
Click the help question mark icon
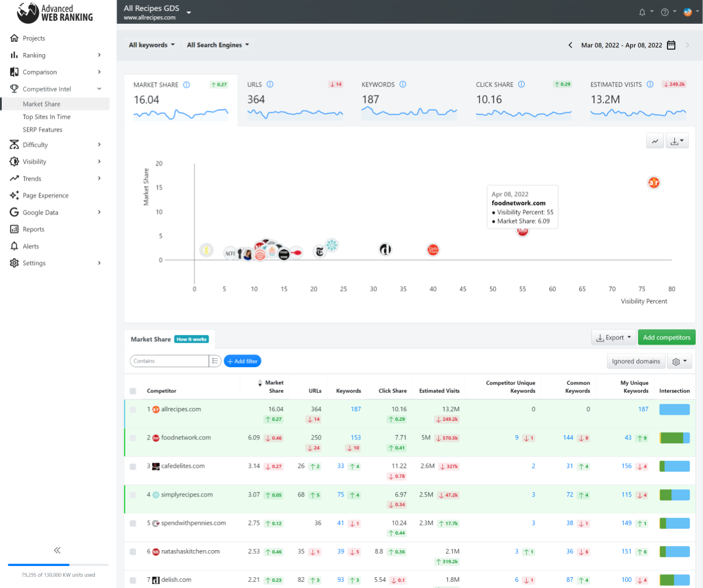click(x=665, y=12)
